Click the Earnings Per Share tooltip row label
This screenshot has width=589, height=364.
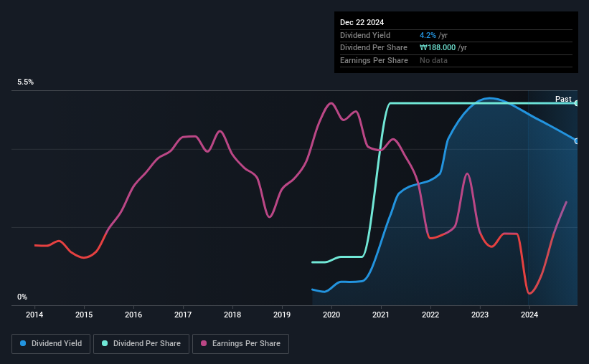pyautogui.click(x=374, y=60)
